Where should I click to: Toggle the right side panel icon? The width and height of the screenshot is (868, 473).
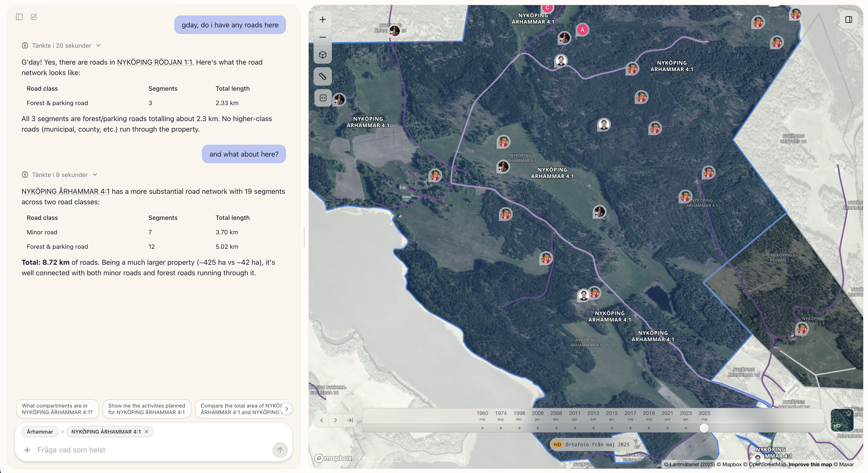(849, 19)
